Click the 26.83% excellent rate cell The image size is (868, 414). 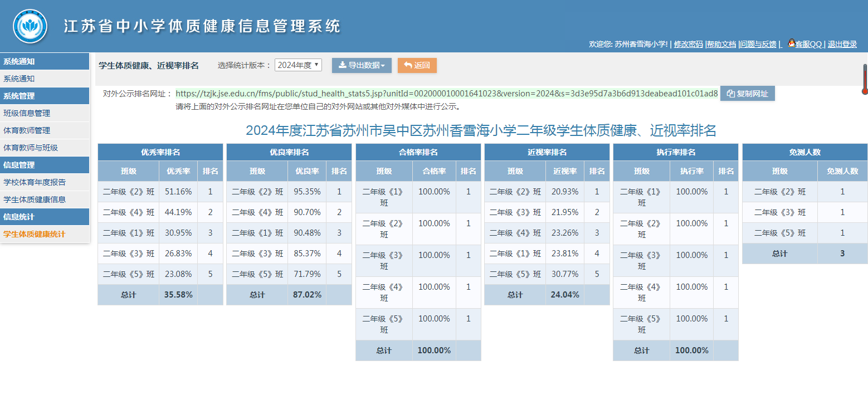(x=178, y=254)
